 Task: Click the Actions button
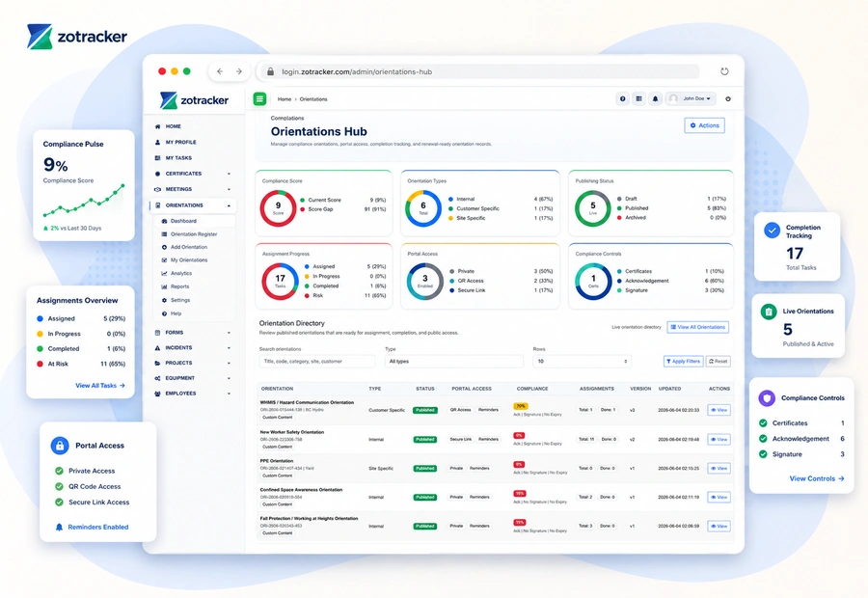click(x=704, y=125)
